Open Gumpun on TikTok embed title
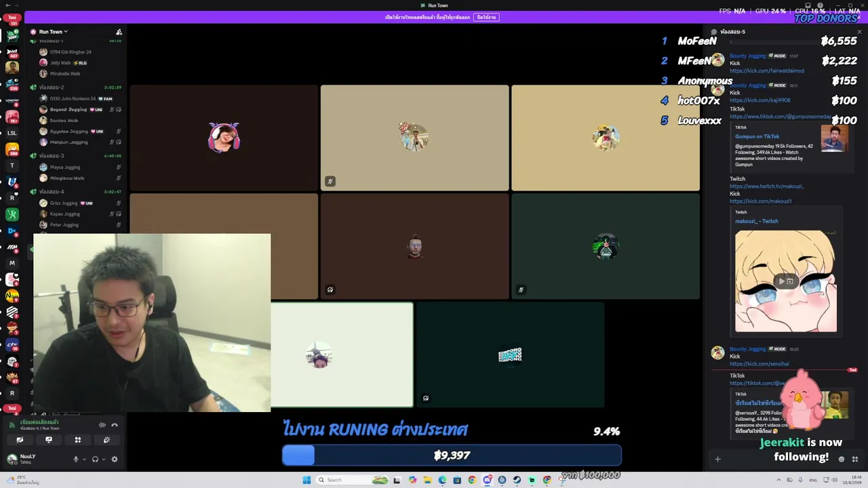This screenshot has width=868, height=488. [757, 136]
